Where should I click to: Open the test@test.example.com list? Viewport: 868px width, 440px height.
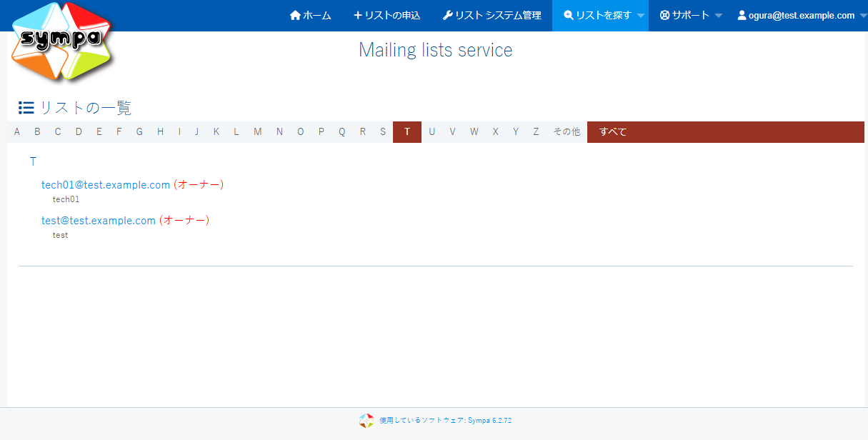point(99,220)
